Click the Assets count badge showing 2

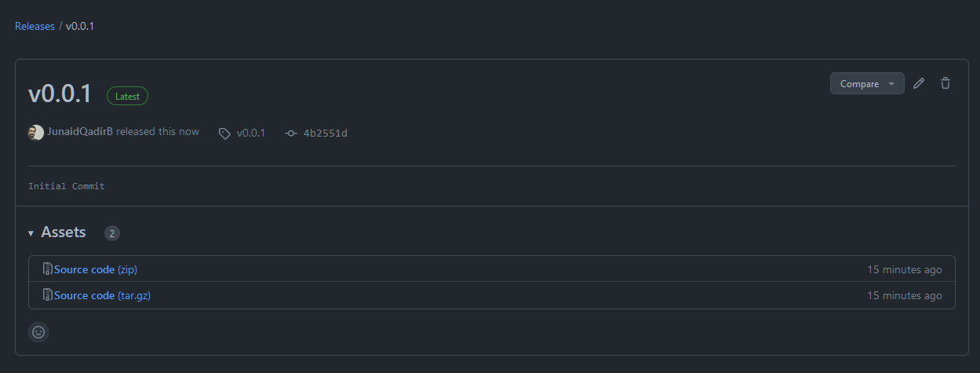[x=112, y=233]
